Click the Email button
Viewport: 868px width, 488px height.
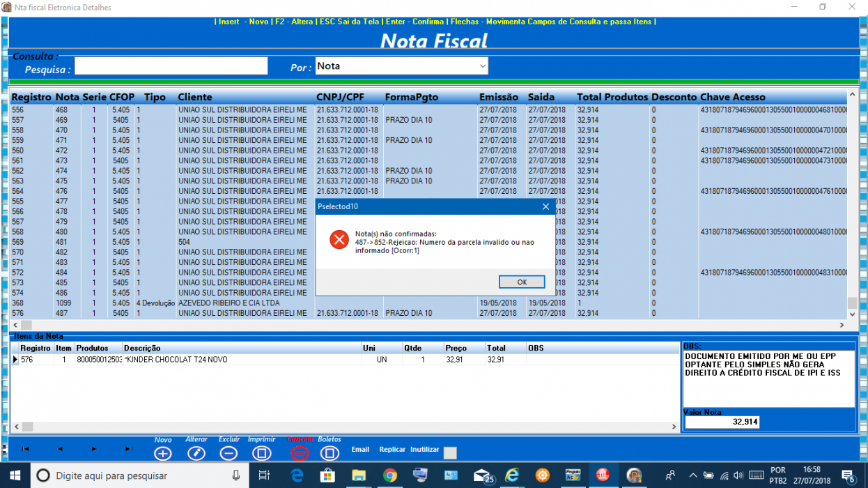point(360,450)
